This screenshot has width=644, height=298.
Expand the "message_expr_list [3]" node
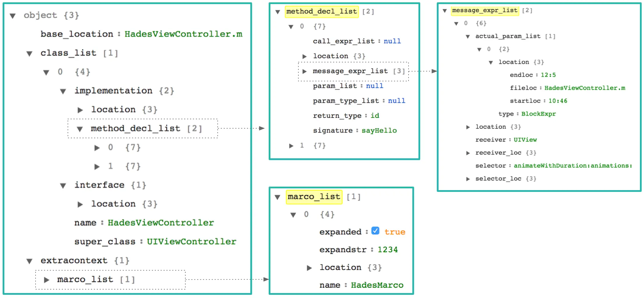pyautogui.click(x=305, y=71)
